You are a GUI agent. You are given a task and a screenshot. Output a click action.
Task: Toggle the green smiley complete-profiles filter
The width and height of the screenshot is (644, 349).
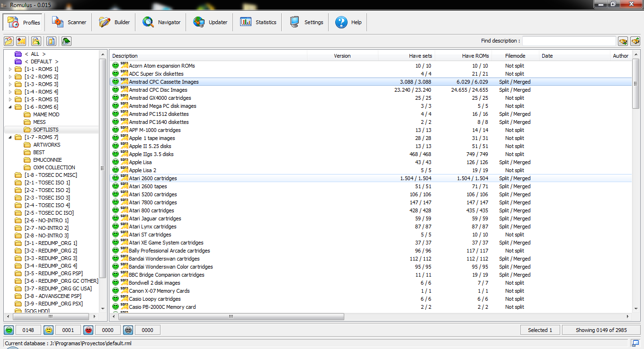[9, 330]
